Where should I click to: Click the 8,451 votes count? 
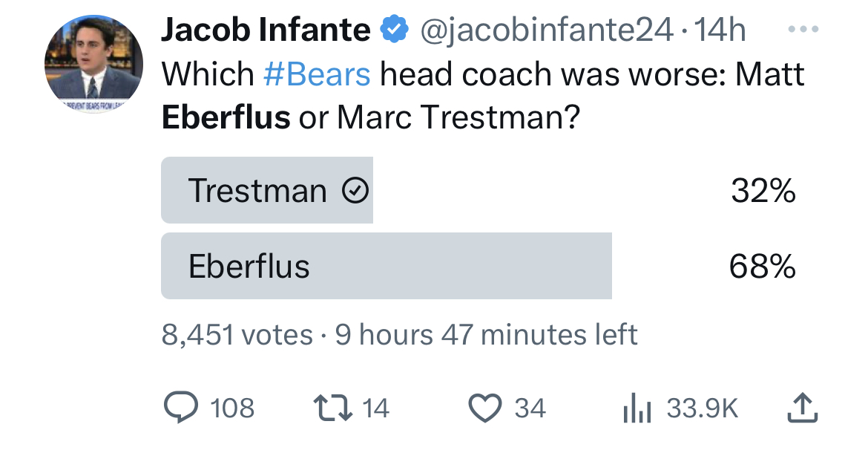(237, 335)
